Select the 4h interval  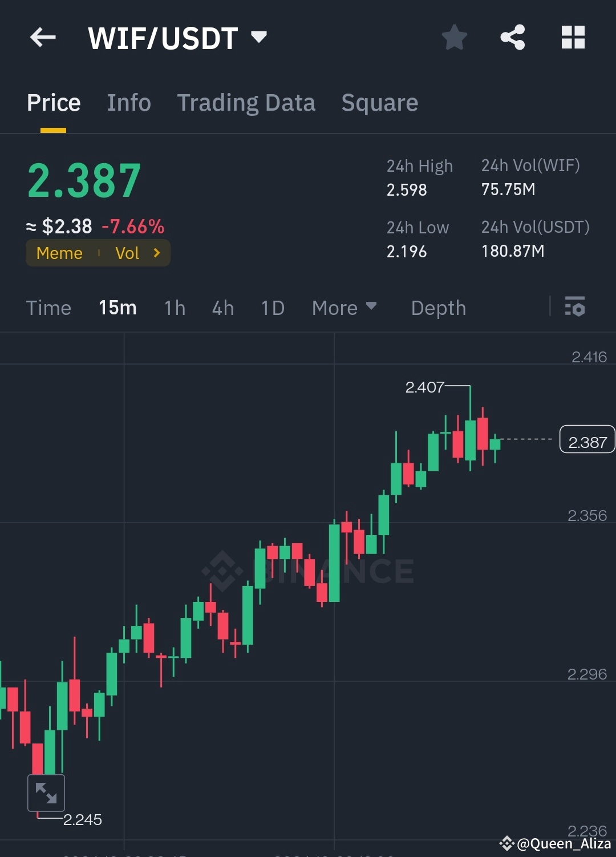click(x=222, y=308)
